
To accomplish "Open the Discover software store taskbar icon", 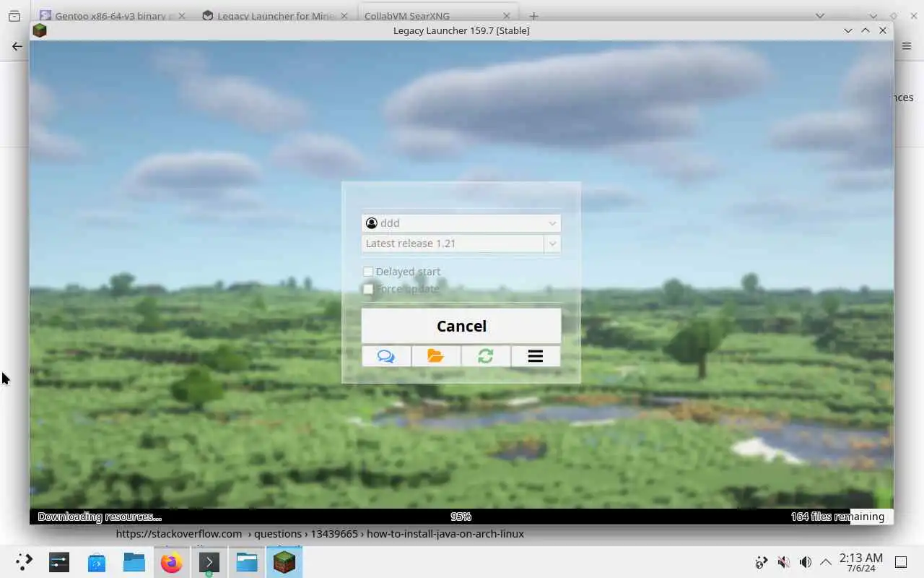I will [x=97, y=562].
